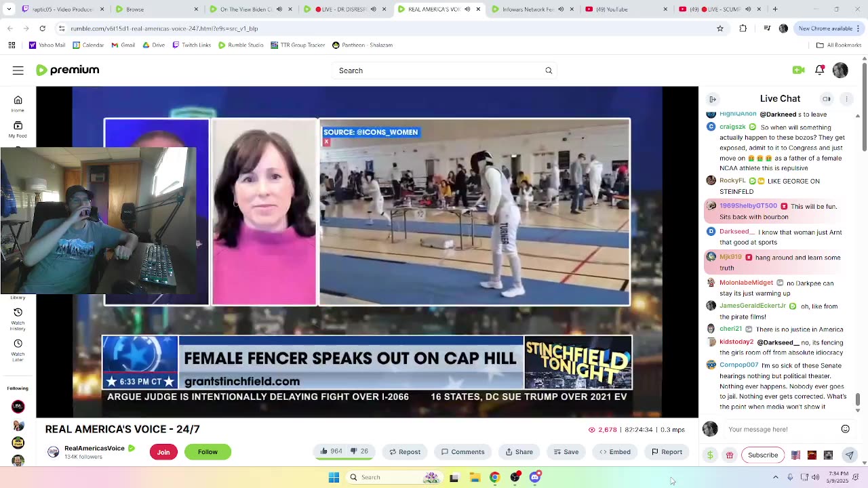
Task: Dislike the stream with thumbs down
Action: click(360, 451)
